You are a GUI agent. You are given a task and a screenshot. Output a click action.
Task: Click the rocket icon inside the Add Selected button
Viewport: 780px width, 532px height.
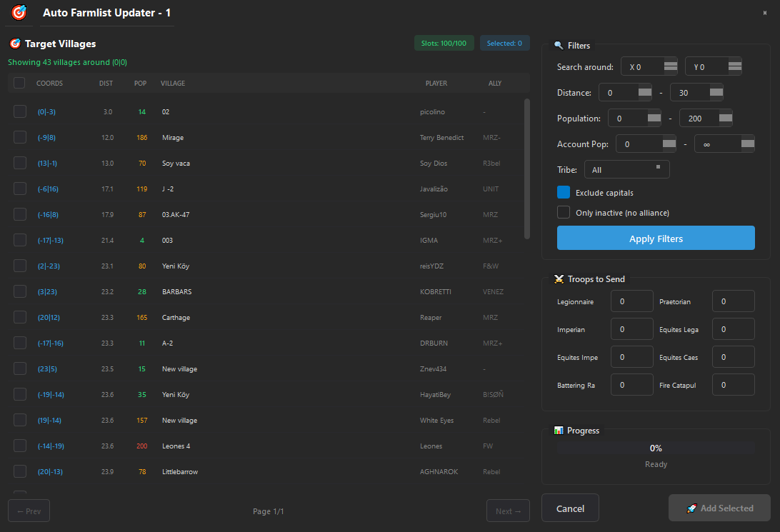[691, 508]
